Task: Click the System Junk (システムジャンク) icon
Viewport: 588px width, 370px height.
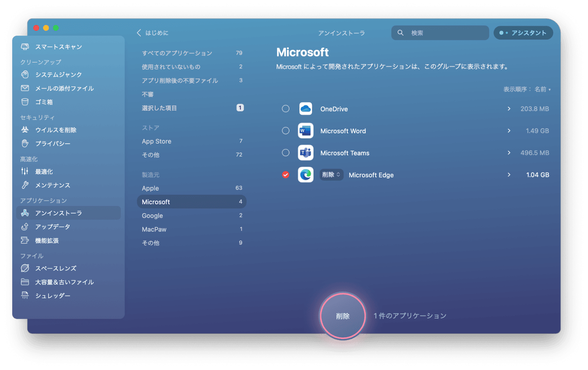Action: [25, 75]
